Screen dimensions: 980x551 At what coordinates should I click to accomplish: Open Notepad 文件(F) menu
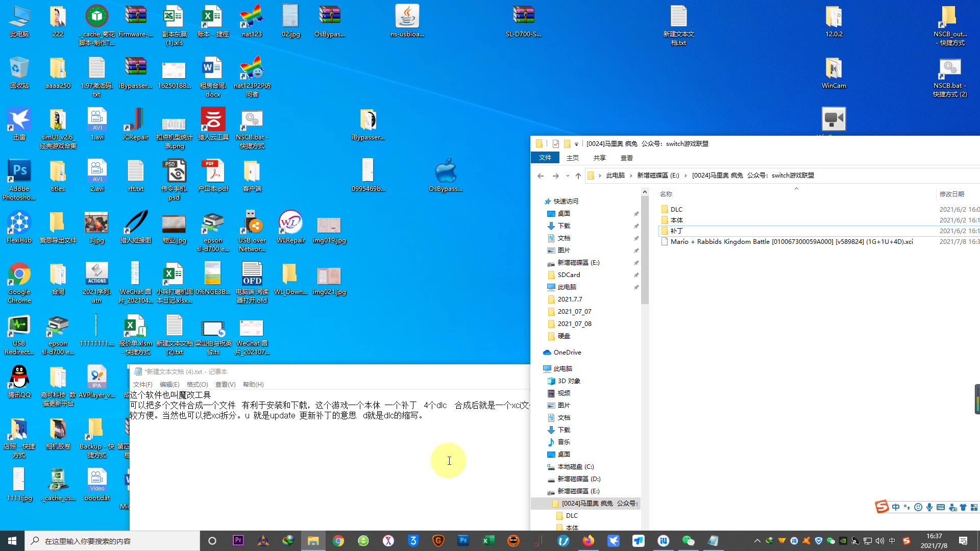(x=142, y=385)
